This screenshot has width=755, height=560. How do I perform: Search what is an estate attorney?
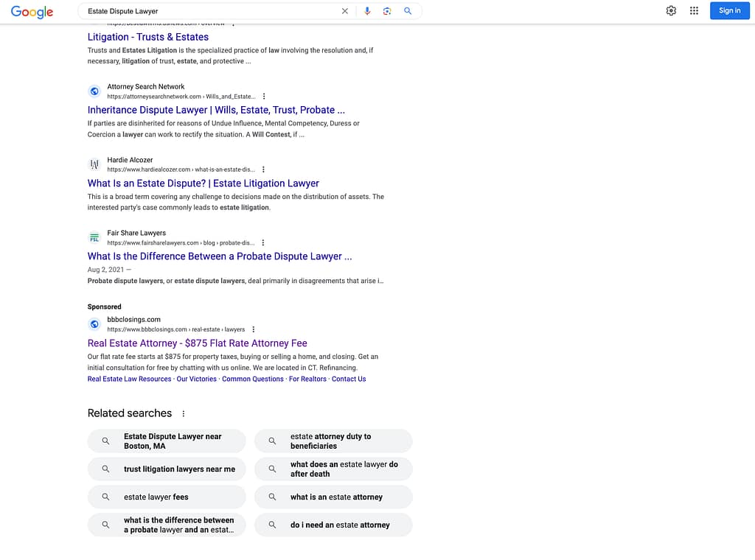click(333, 497)
